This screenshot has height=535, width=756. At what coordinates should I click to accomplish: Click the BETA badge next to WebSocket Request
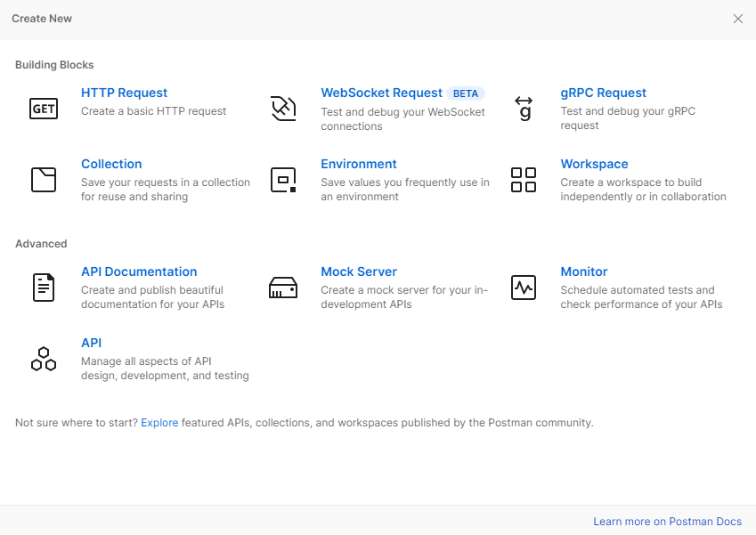(x=466, y=93)
